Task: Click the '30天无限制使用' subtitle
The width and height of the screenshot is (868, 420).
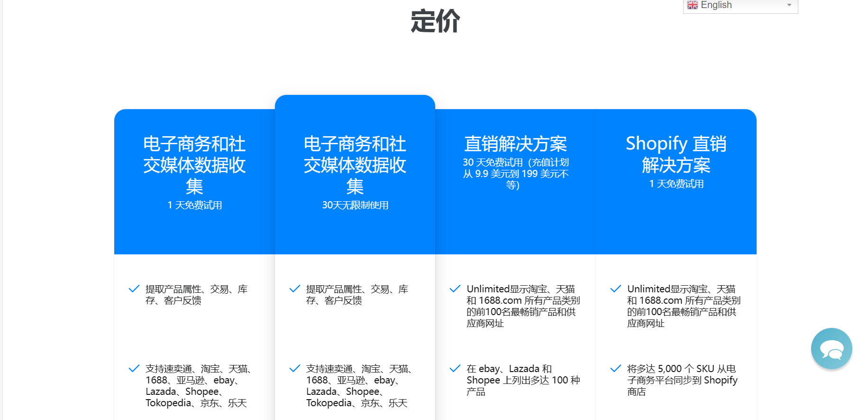Action: (355, 205)
